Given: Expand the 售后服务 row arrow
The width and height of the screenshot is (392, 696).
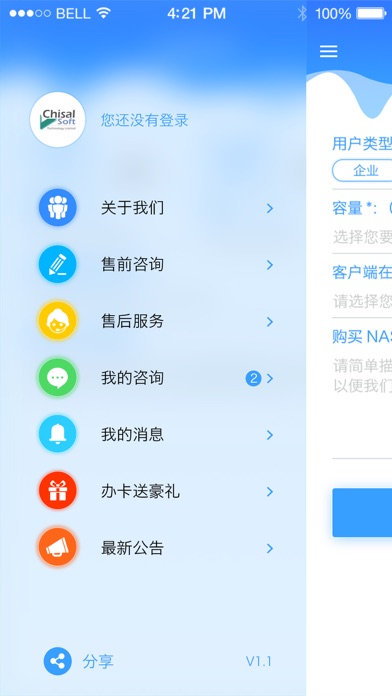Looking at the screenshot, I should 269,322.
